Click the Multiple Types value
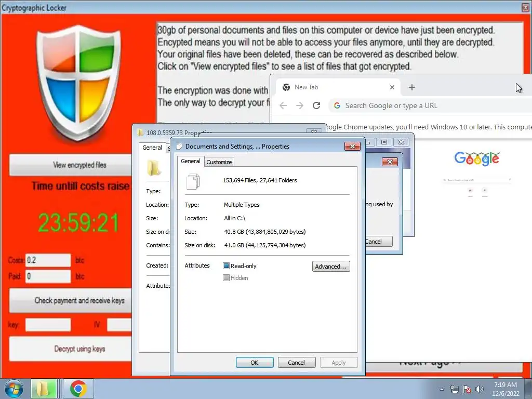The image size is (532, 399). 242,205
